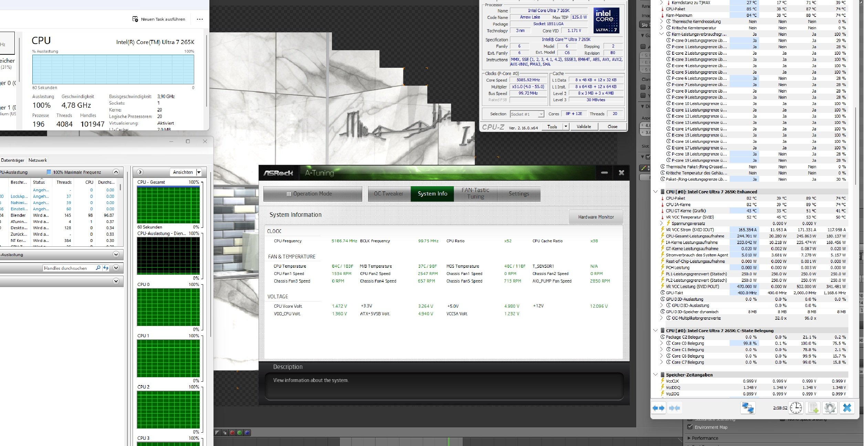Switch to OC Tweaker tab

point(388,194)
